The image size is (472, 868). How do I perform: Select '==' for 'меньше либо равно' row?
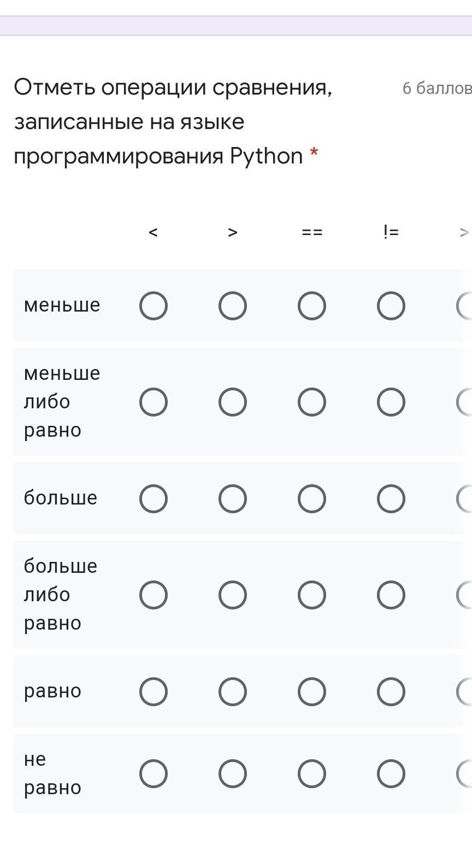click(x=312, y=402)
